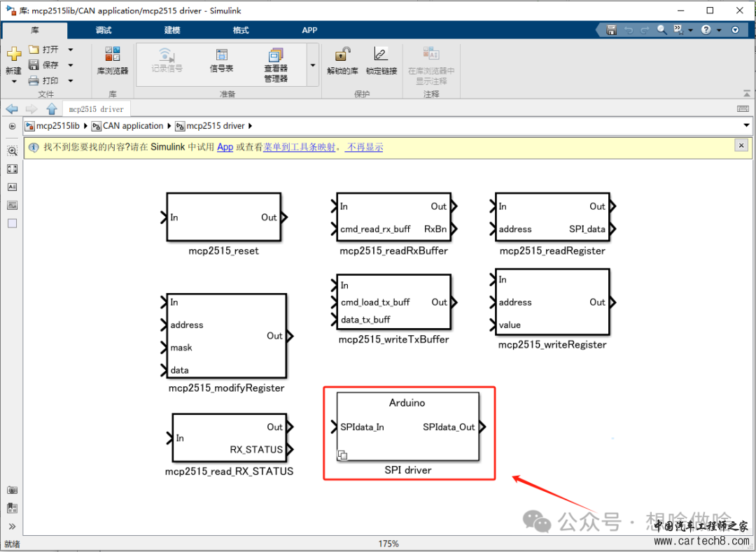Select the mcp2515_readRxBuffer block
756x552 pixels.
(x=393, y=217)
